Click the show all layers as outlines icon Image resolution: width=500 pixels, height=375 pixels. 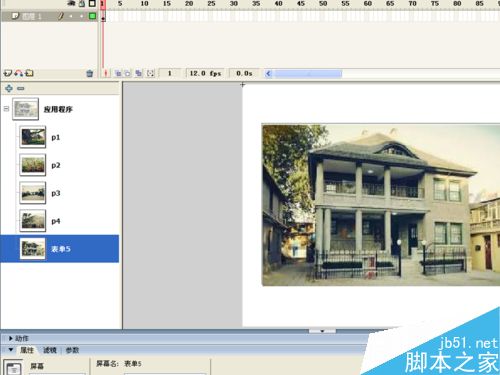(x=92, y=4)
